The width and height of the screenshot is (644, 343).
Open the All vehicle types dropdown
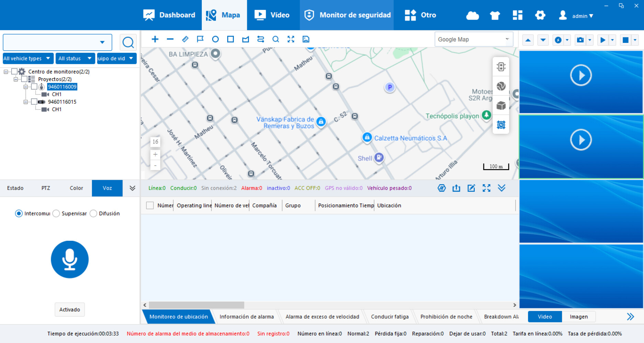27,58
